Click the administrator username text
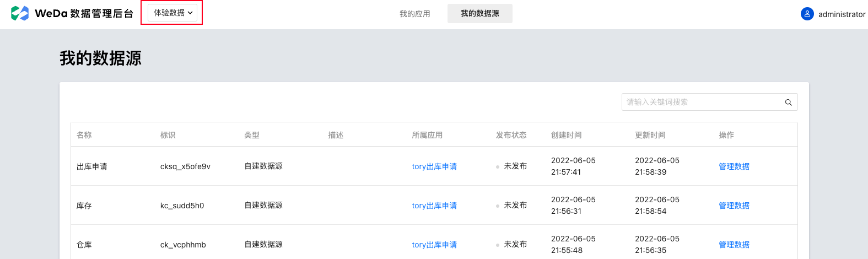Viewport: 868px width, 259px height. [842, 14]
